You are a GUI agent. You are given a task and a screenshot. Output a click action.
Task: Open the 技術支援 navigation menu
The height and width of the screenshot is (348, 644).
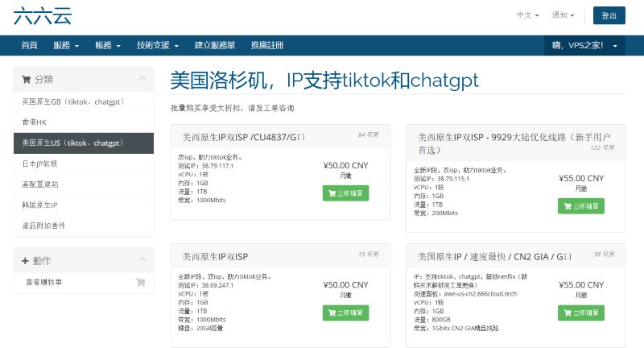click(x=157, y=46)
